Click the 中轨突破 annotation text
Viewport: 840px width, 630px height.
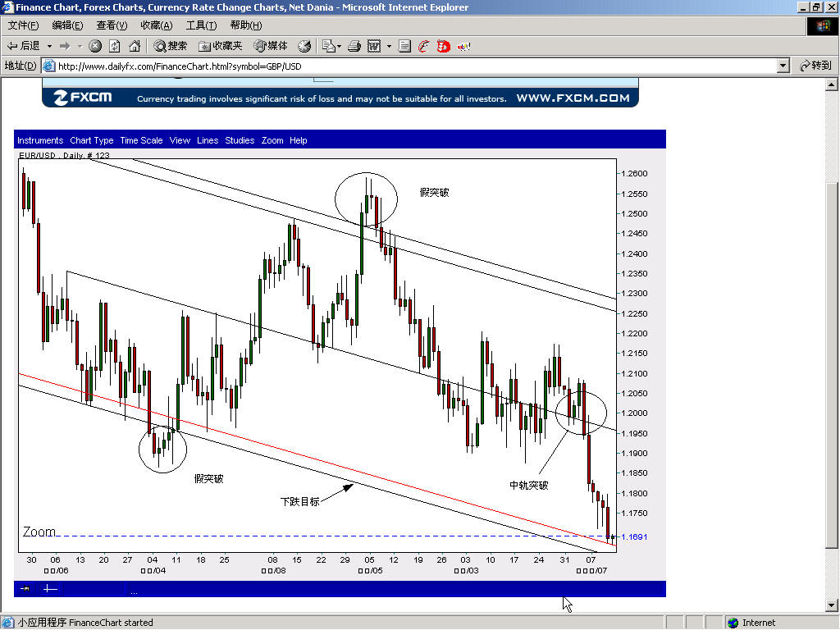click(x=529, y=486)
